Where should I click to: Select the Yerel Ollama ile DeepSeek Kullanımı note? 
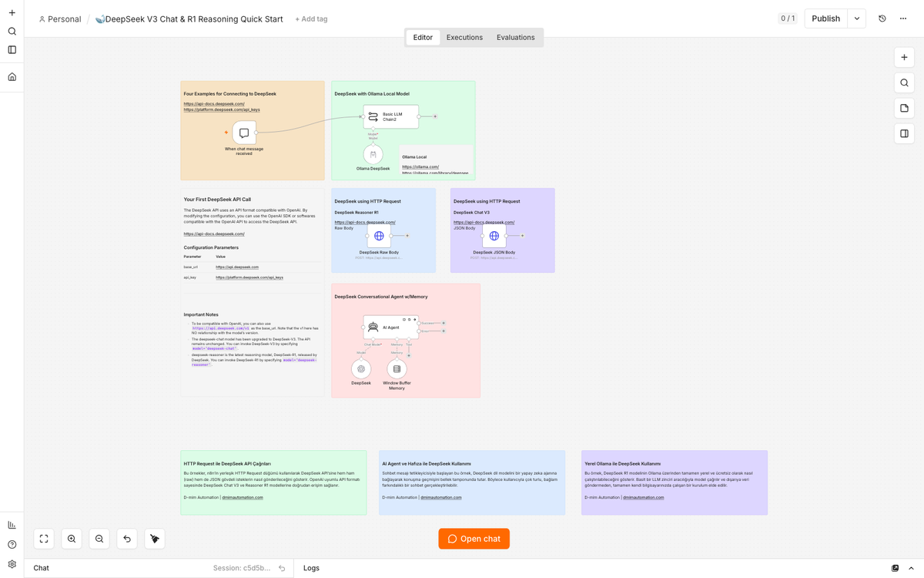pyautogui.click(x=675, y=482)
